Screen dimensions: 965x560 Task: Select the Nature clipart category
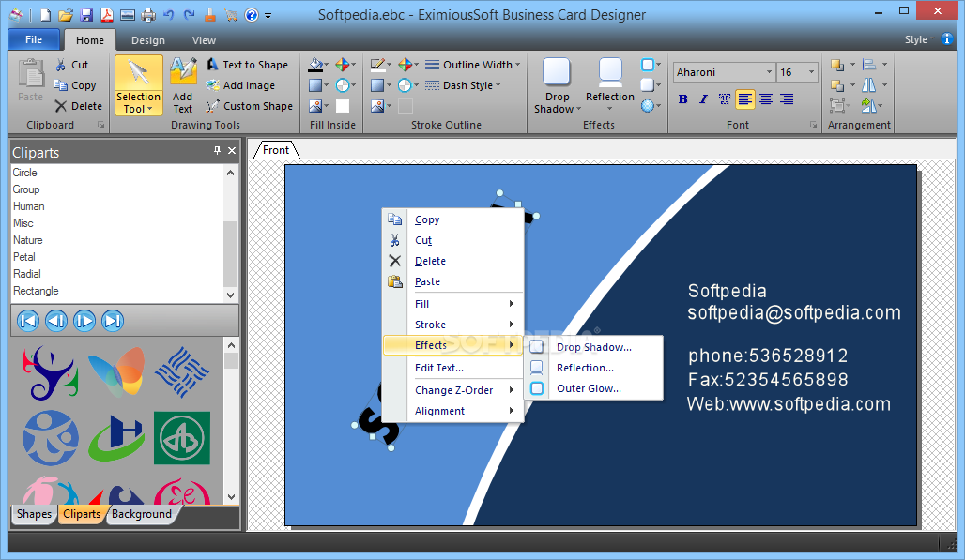pyautogui.click(x=28, y=240)
